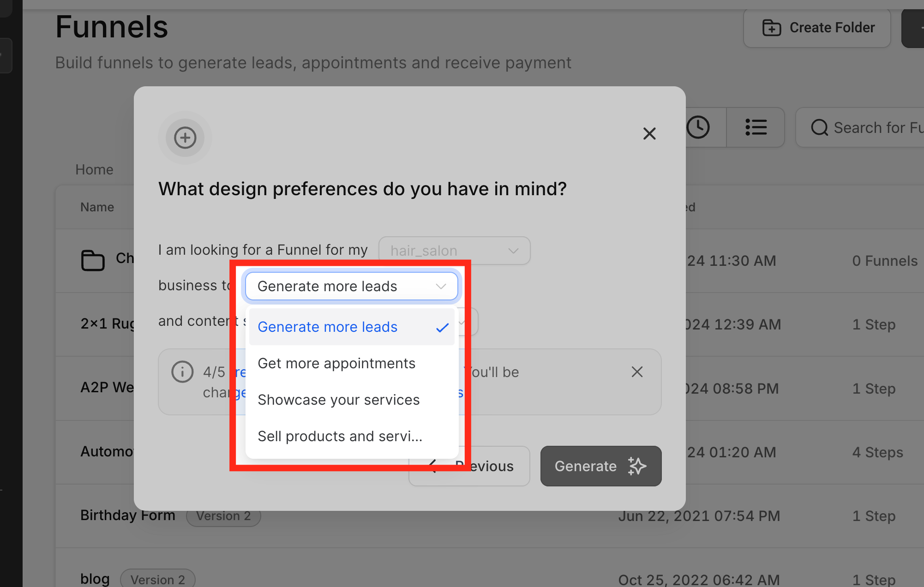Open the hair_salon business type dropdown
The width and height of the screenshot is (924, 587).
coord(454,251)
